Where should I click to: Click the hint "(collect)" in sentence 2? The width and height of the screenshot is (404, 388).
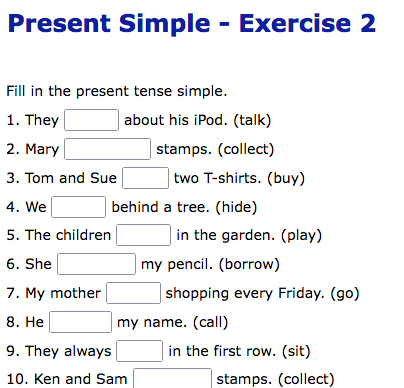(x=246, y=149)
